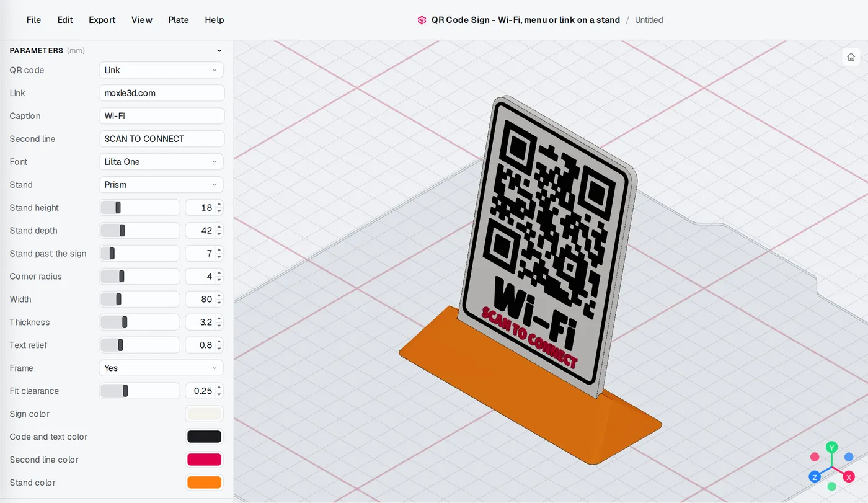This screenshot has height=503, width=868.
Task: Click the Fit clearance value field showing 0.25
Action: [x=204, y=391]
